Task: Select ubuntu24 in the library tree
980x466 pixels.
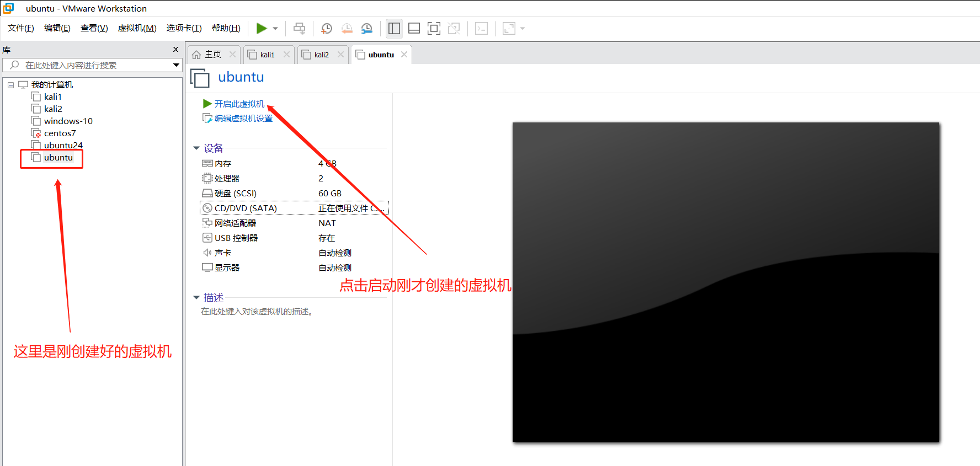Action: (63, 146)
